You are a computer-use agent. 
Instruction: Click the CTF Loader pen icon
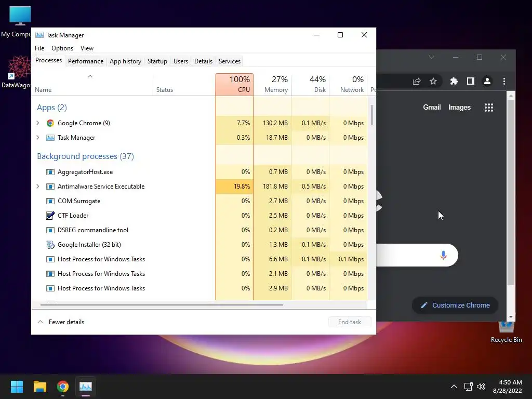pos(50,216)
